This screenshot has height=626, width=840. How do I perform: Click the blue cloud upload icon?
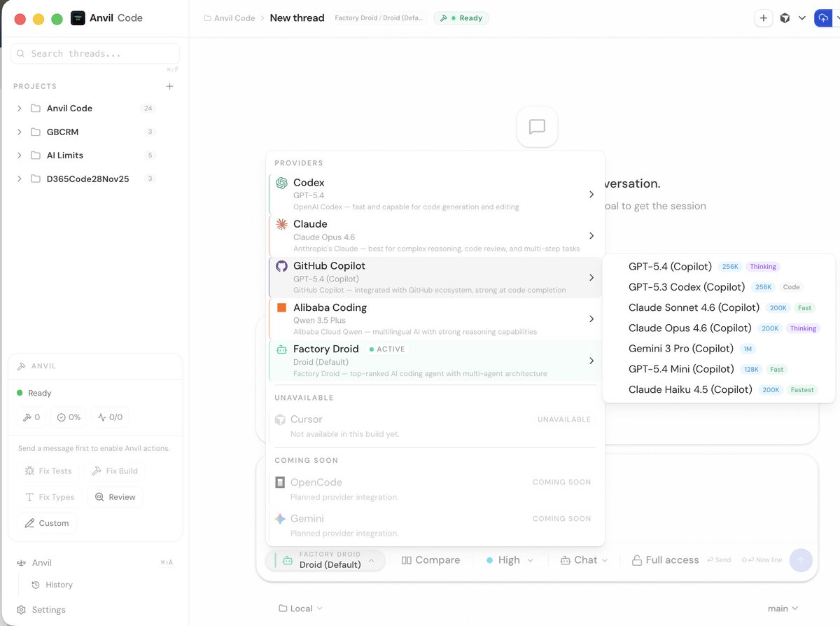point(822,18)
